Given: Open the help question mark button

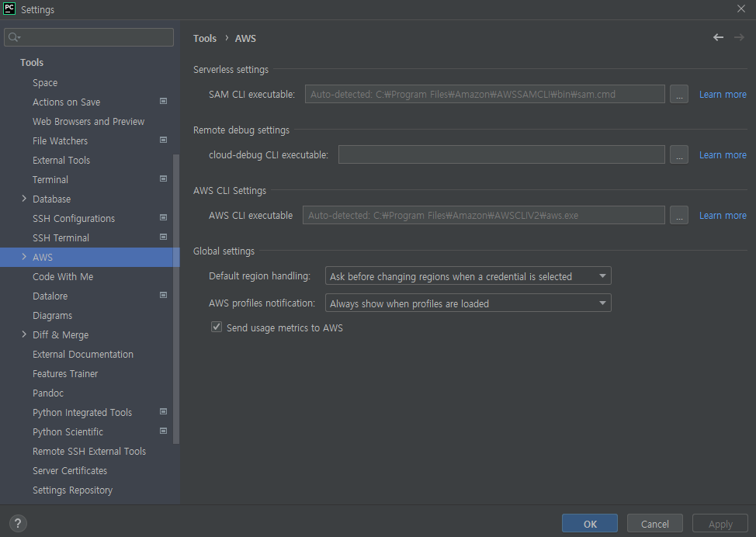Looking at the screenshot, I should tap(18, 523).
